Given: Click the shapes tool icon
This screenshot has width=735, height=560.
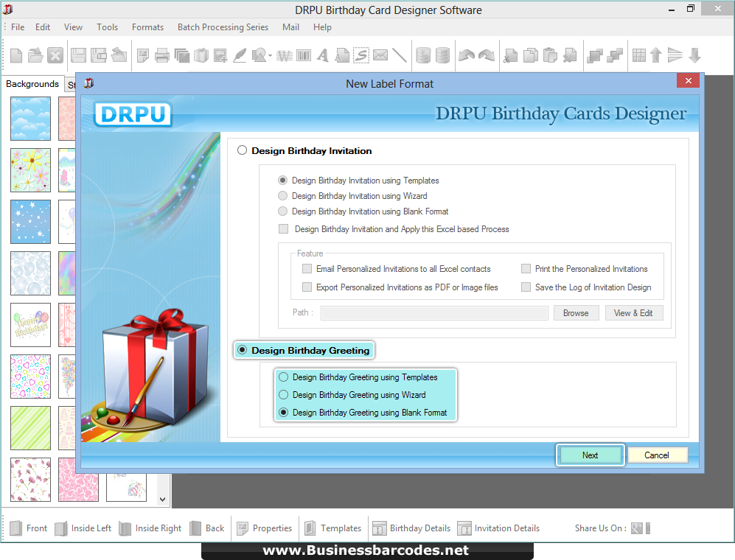Looking at the screenshot, I should click(259, 55).
